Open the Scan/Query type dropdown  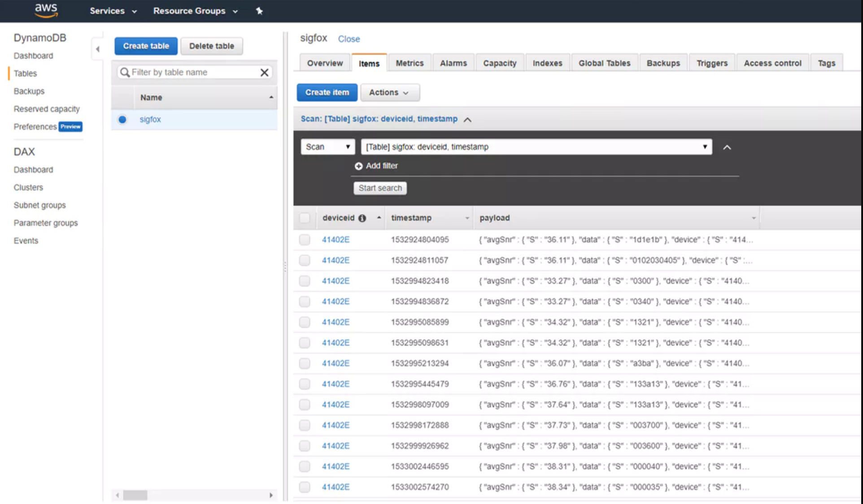(328, 147)
